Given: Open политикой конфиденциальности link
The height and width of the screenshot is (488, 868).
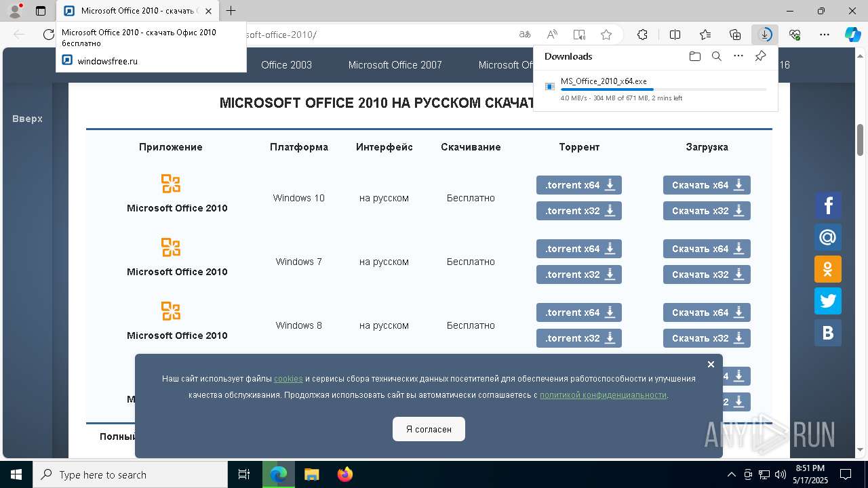Looking at the screenshot, I should pyautogui.click(x=603, y=395).
